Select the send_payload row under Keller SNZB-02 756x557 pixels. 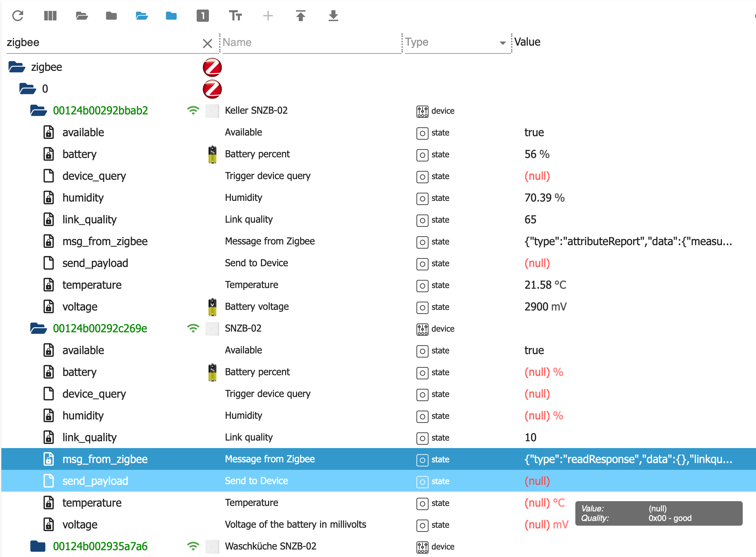pos(95,263)
